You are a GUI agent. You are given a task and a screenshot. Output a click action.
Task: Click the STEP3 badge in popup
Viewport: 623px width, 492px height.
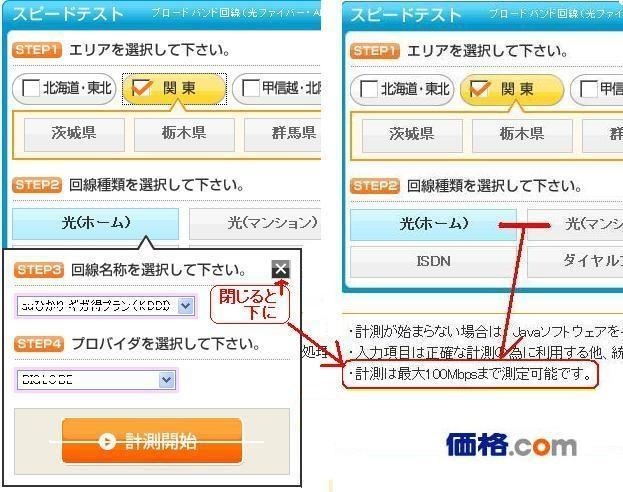click(x=39, y=270)
